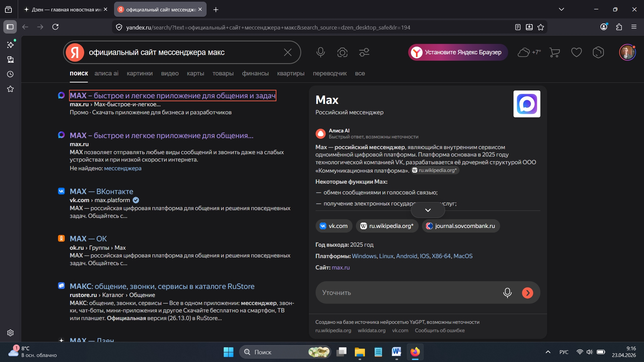
Task: Open the user profile avatar
Action: 627,52
